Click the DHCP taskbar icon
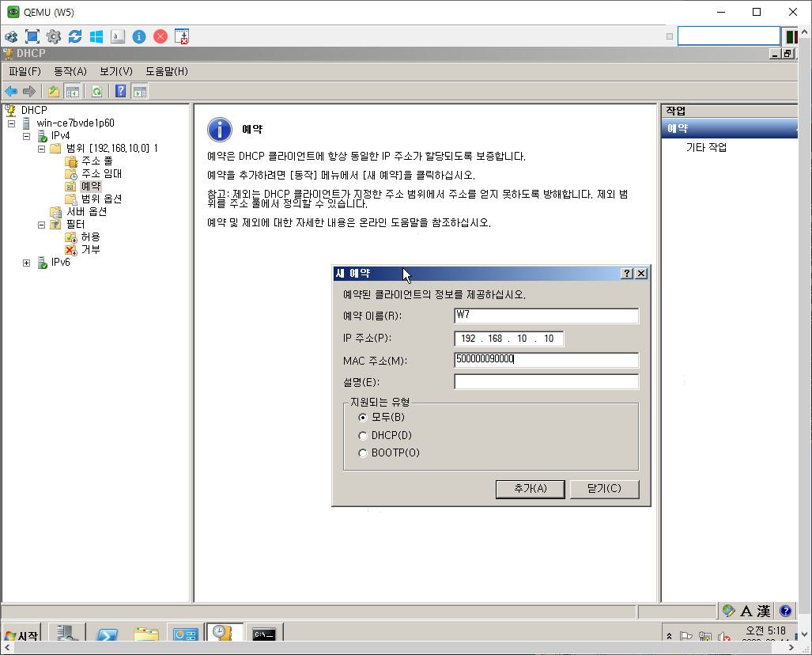812x655 pixels. coord(225,632)
